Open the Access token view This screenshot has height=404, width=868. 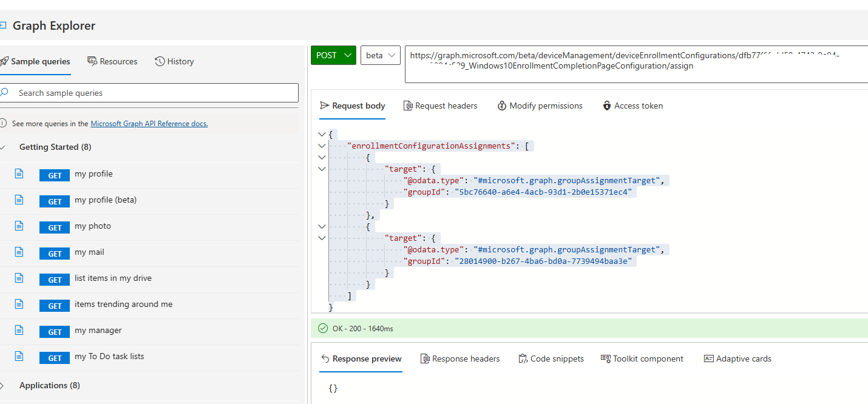[x=632, y=105]
